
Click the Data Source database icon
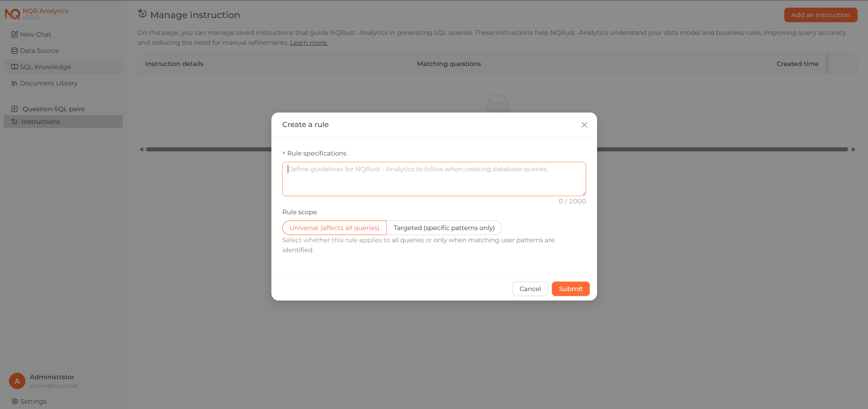point(14,51)
